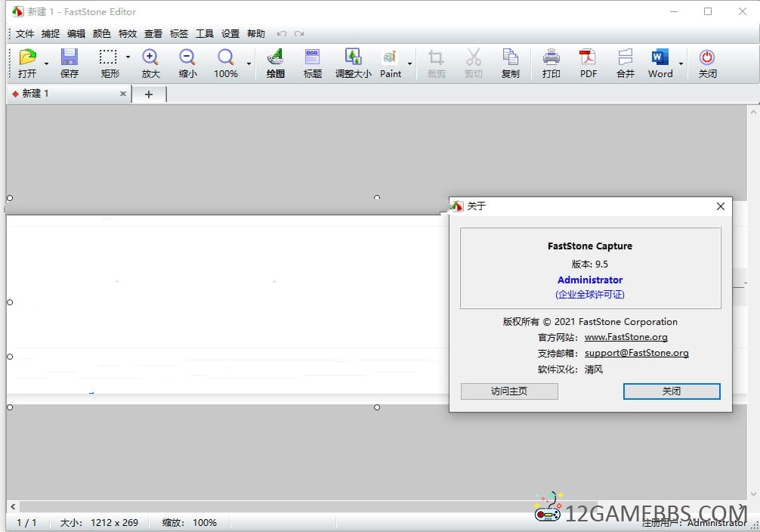
Task: Click the 剪切 scissors cut icon
Action: (x=474, y=57)
